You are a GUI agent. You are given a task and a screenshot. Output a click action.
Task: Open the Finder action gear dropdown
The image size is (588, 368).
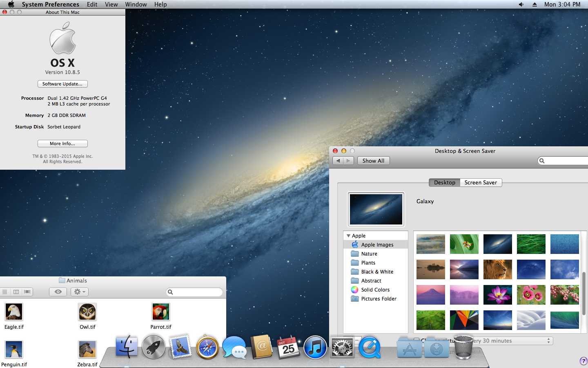[79, 292]
